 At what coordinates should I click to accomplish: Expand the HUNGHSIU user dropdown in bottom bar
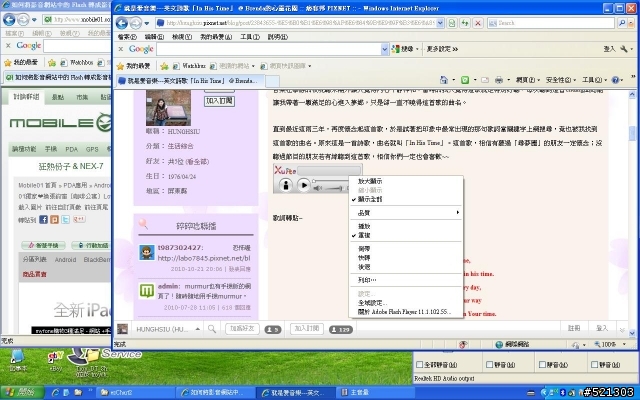[x=197, y=329]
